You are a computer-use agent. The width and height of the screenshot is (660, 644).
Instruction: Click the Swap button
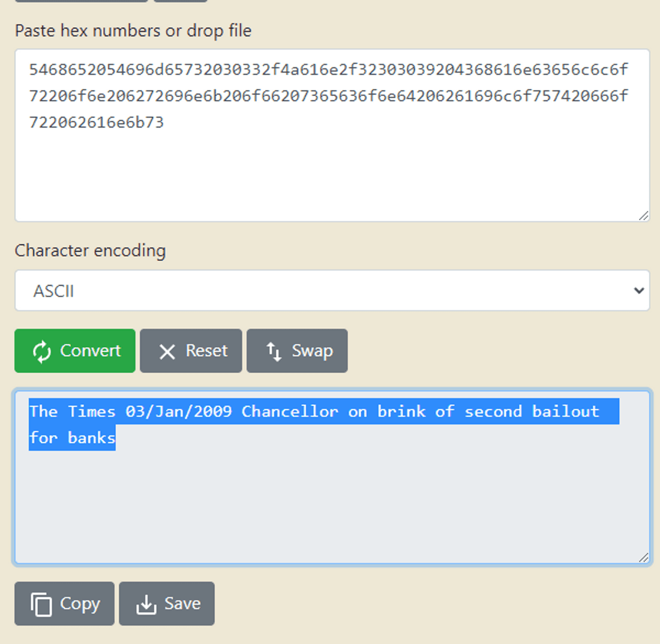click(297, 351)
